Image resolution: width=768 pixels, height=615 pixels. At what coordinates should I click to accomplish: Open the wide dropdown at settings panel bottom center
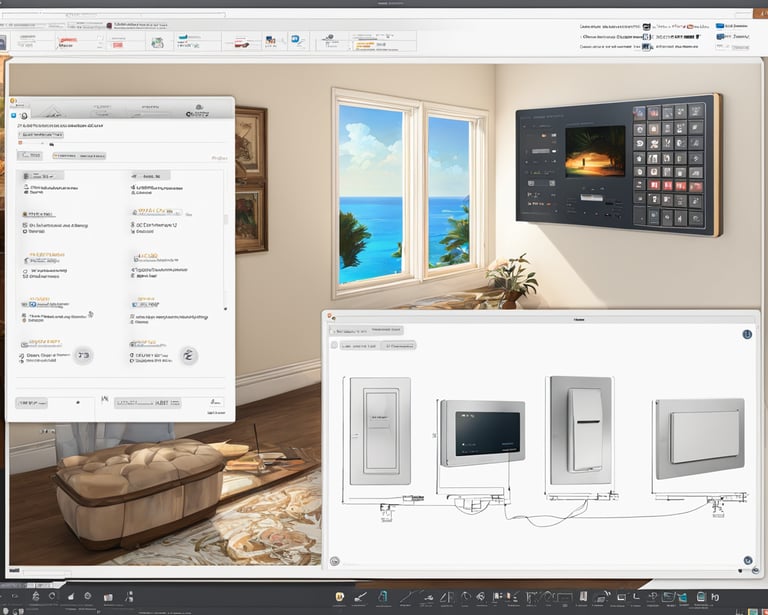(x=147, y=403)
